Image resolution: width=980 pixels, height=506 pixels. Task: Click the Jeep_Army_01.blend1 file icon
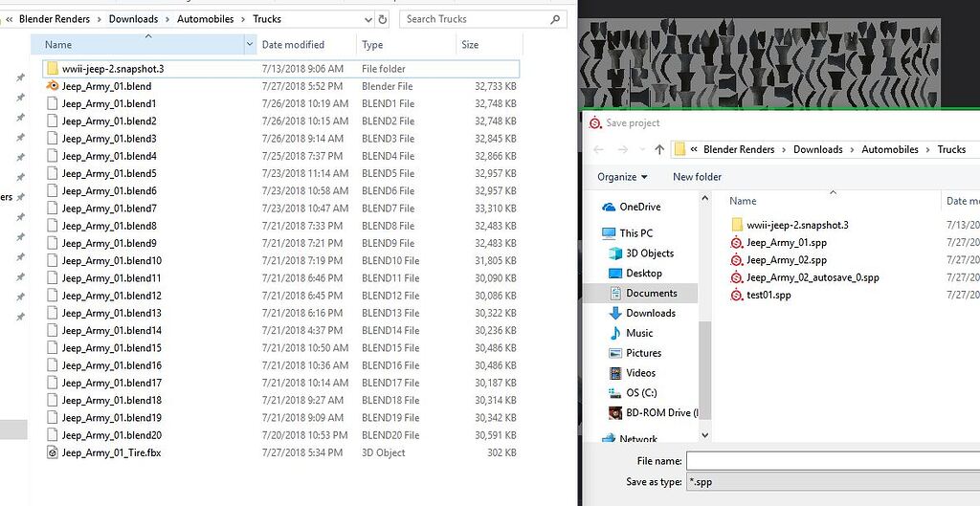point(53,103)
